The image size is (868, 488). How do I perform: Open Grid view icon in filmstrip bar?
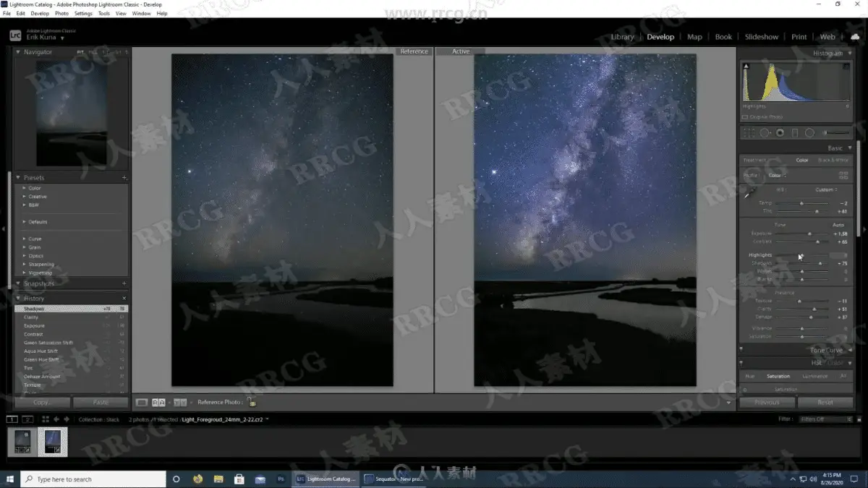[45, 419]
